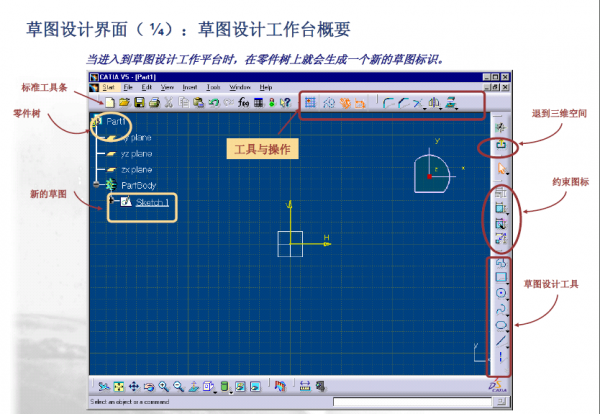Select the Rotate view tool
Viewport: 600px width, 414px height.
(149, 387)
